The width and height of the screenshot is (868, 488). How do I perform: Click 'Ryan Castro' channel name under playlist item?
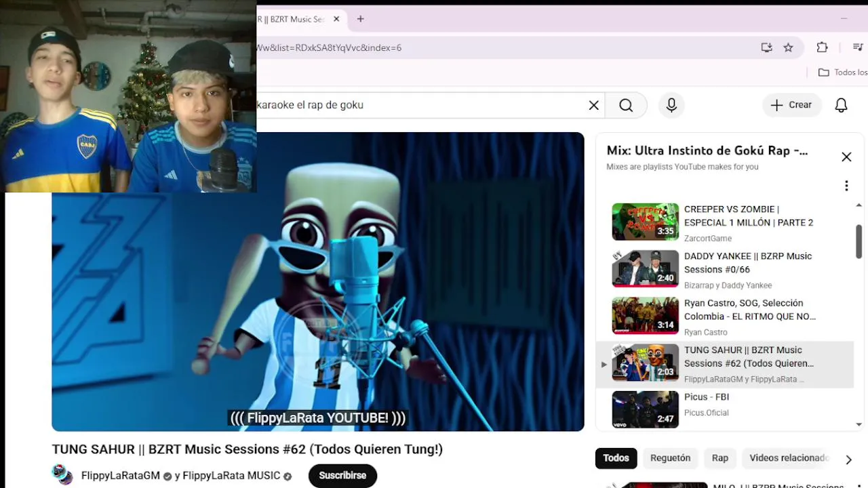point(705,332)
